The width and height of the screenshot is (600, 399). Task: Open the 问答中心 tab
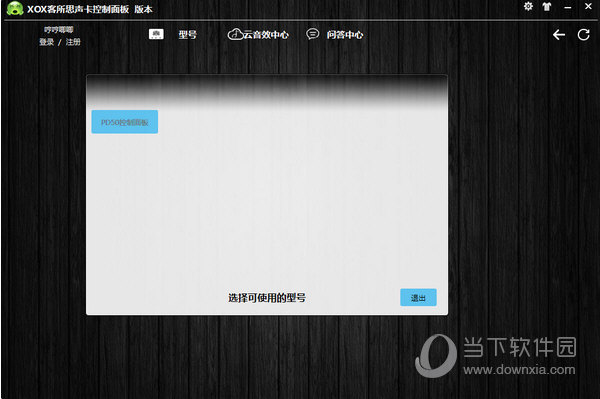coord(345,35)
